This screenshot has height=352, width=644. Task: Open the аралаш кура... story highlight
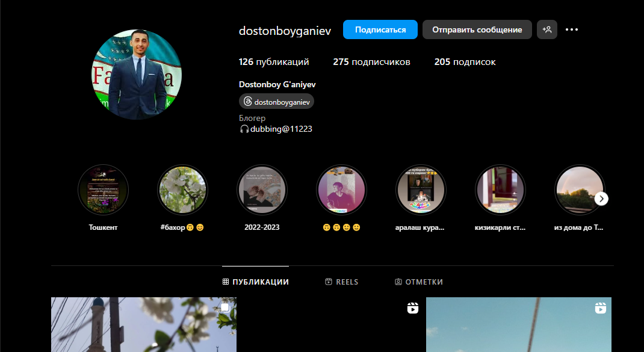[x=421, y=190]
